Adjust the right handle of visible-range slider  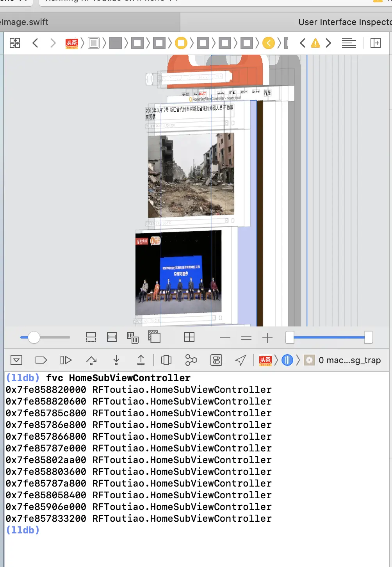click(x=369, y=337)
